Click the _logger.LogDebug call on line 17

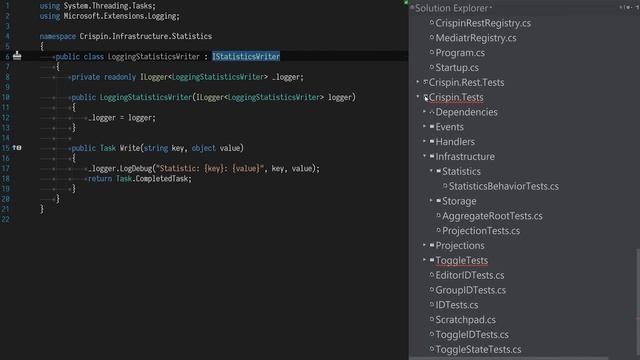pos(120,168)
